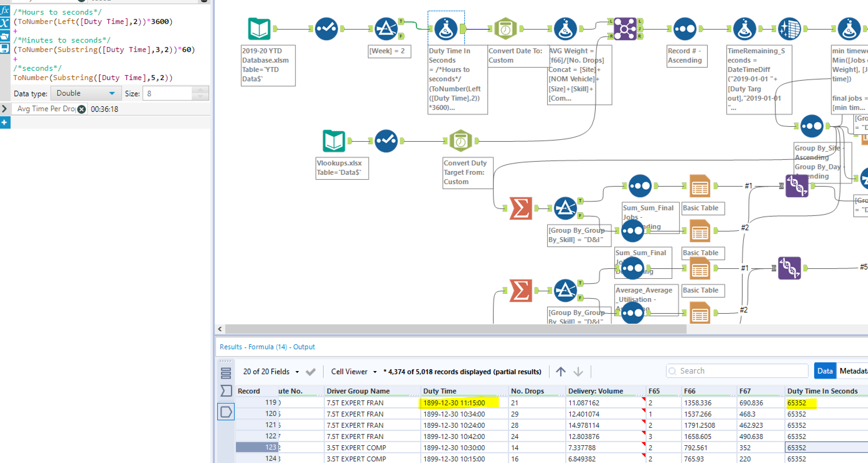
Task: Click the save expression floppy icon
Action: (x=5, y=48)
